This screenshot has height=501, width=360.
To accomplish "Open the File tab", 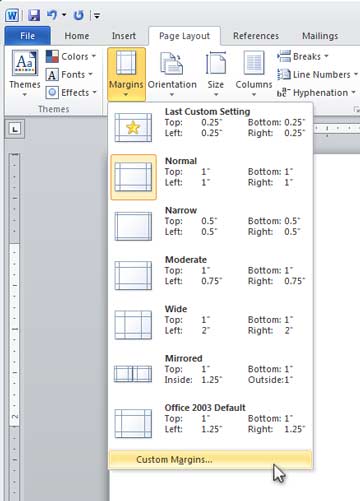I will pos(27,36).
